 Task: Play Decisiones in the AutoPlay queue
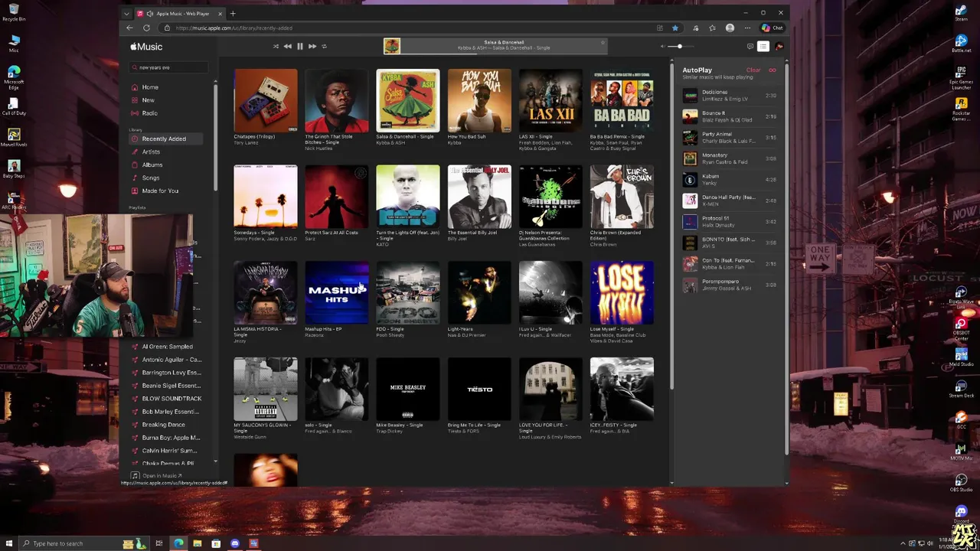click(730, 96)
